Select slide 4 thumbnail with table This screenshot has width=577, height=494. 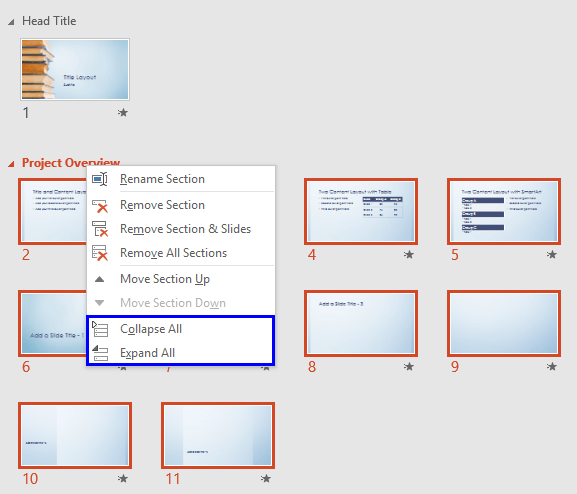pyautogui.click(x=361, y=211)
